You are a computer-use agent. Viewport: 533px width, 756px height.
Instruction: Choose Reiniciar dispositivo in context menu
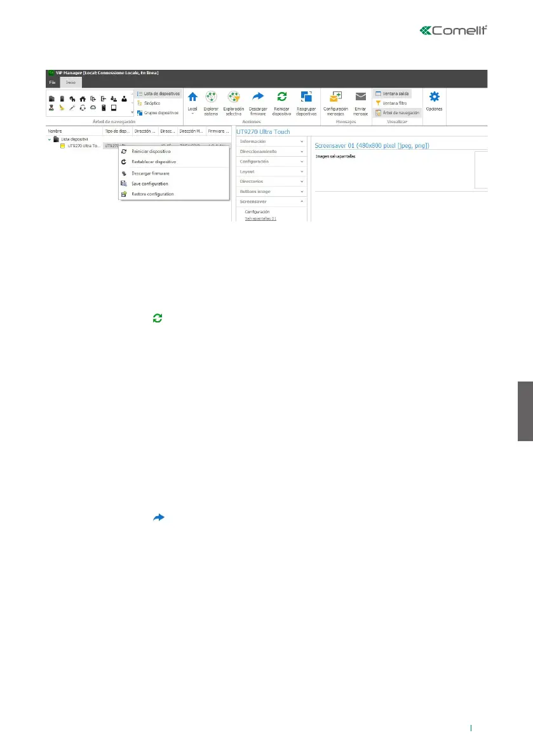(173, 152)
